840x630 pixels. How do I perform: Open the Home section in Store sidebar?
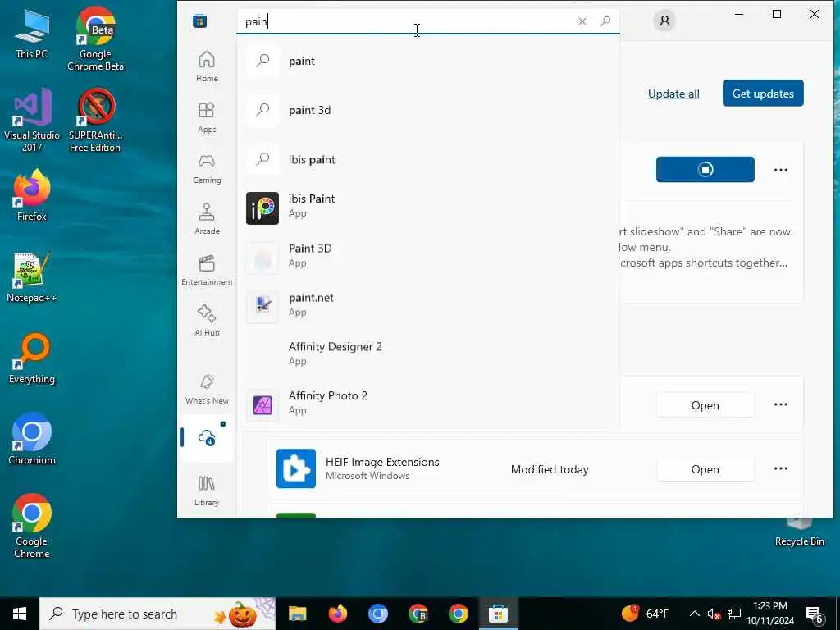point(207,66)
